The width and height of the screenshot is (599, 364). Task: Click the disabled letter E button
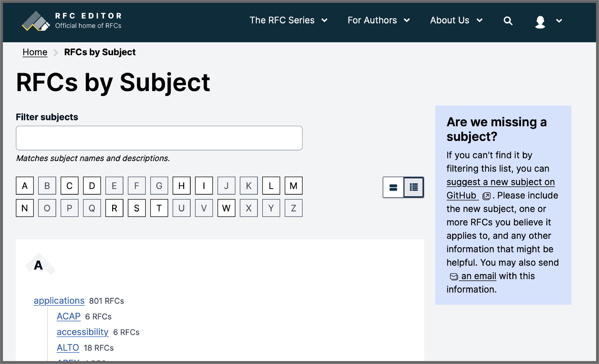pos(114,185)
